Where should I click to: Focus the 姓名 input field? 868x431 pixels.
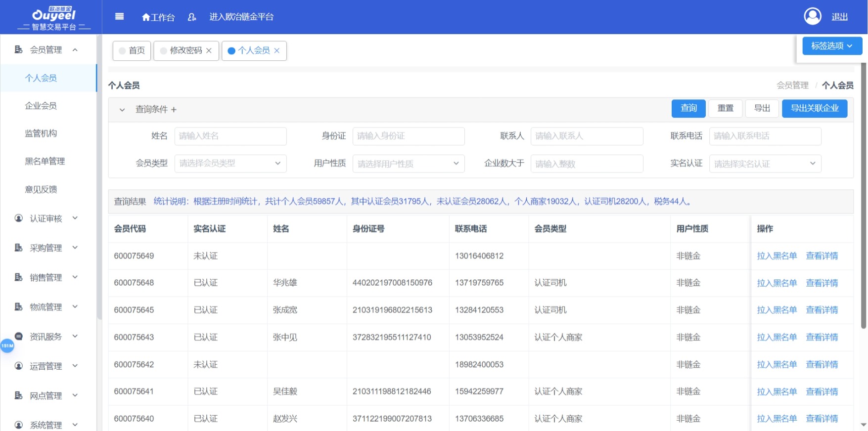pyautogui.click(x=230, y=136)
